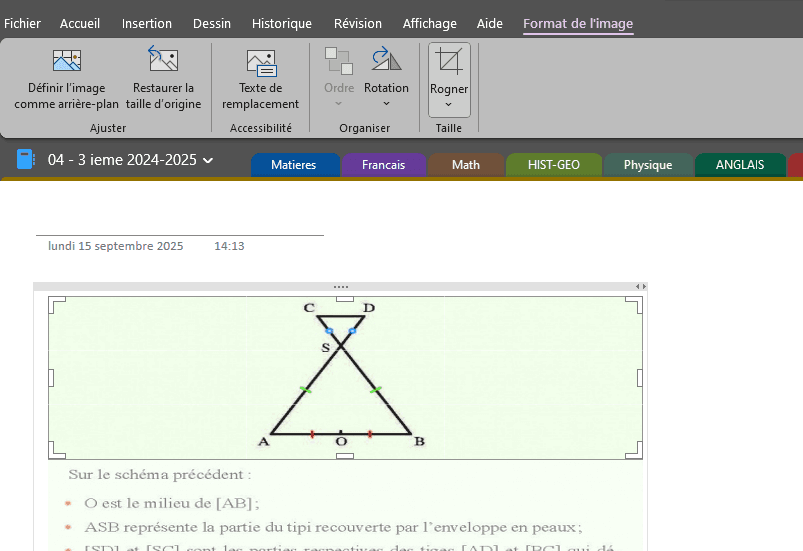Open the 'Texte de remplacement' tool
This screenshot has width=803, height=551.
click(260, 62)
